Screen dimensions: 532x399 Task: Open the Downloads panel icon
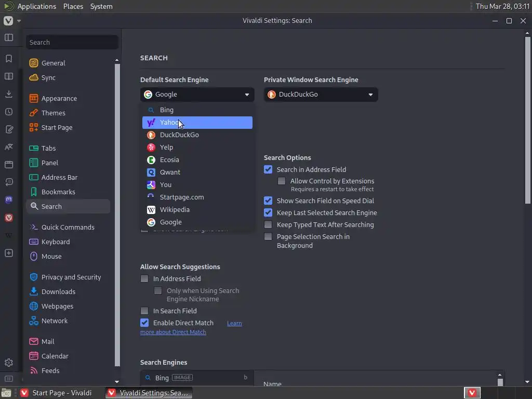9,94
